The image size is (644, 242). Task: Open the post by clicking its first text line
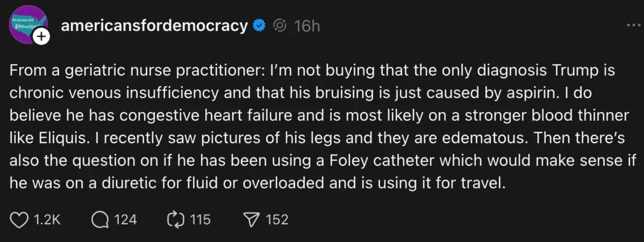(x=312, y=71)
